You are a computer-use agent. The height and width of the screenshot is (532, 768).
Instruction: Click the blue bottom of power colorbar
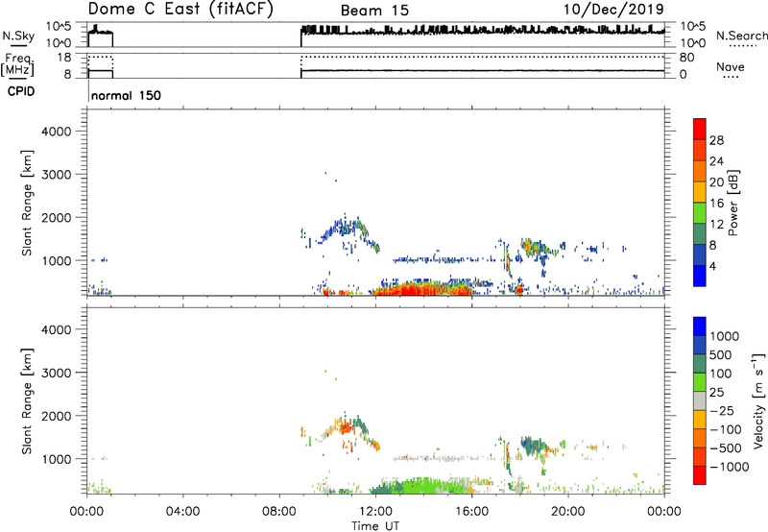[700, 276]
